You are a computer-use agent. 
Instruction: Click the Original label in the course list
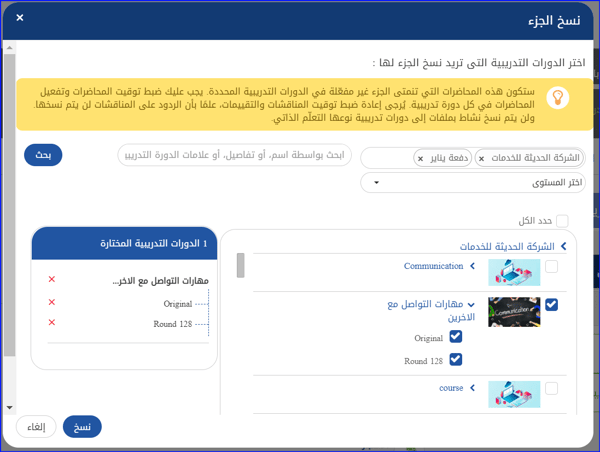[429, 338]
